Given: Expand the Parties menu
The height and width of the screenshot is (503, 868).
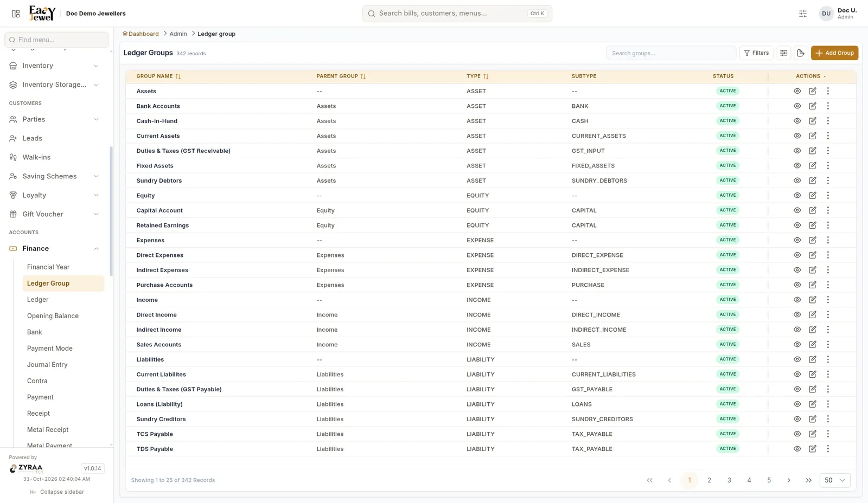Looking at the screenshot, I should coord(54,119).
